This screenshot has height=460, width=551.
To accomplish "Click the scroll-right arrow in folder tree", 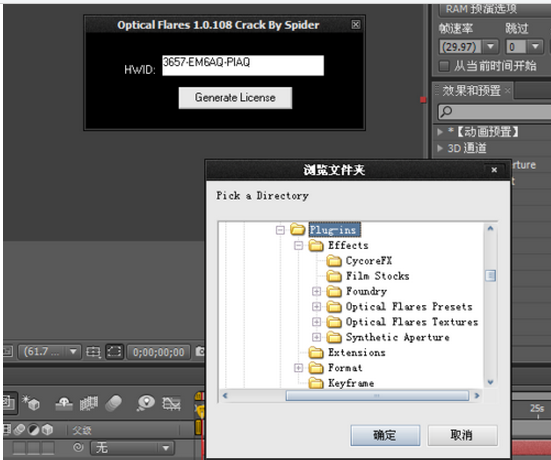I will [477, 396].
